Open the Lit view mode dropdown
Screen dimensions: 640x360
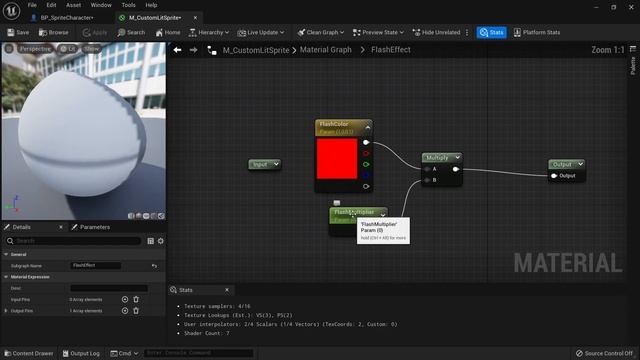coord(67,49)
